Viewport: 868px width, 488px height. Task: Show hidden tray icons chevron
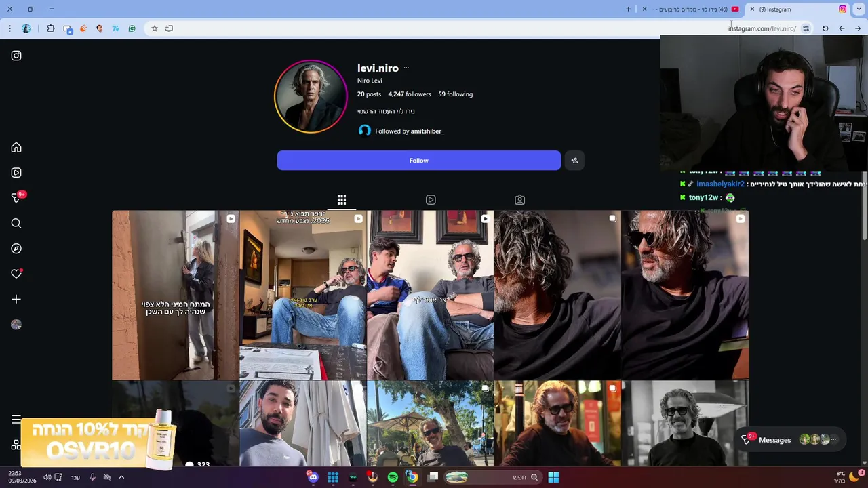(x=121, y=477)
